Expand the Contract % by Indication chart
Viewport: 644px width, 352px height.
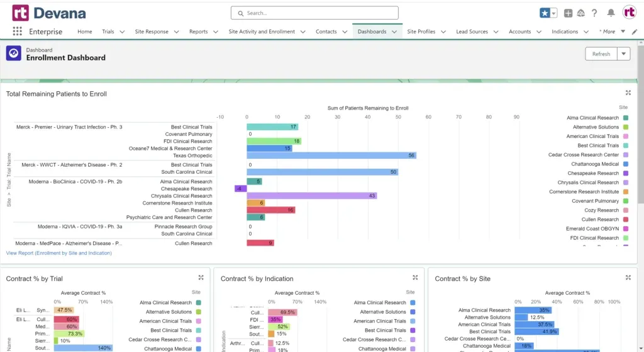coord(415,278)
